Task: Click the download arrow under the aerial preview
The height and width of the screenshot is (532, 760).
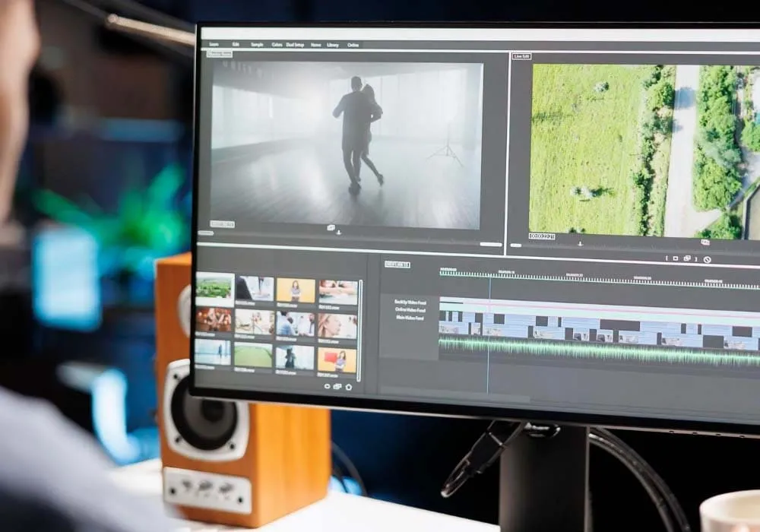Action: [580, 244]
